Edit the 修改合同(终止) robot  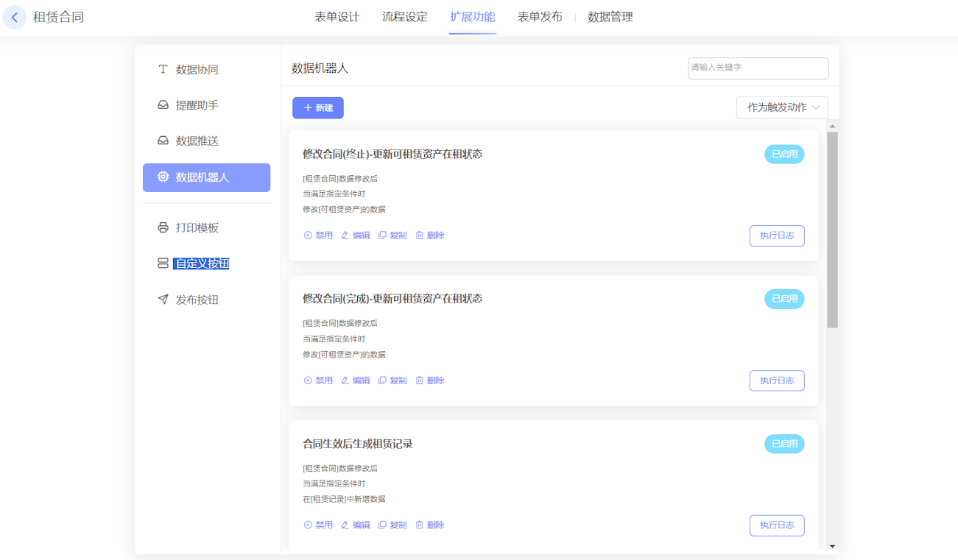tap(356, 235)
